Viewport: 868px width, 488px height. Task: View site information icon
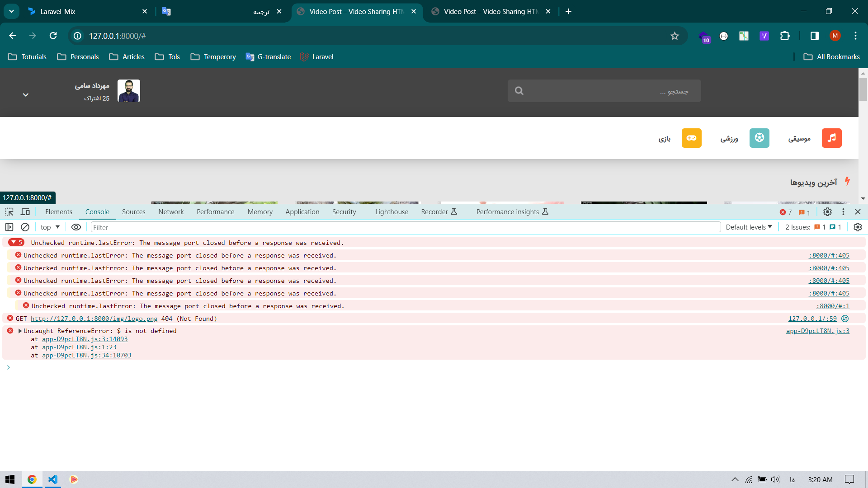click(78, 36)
